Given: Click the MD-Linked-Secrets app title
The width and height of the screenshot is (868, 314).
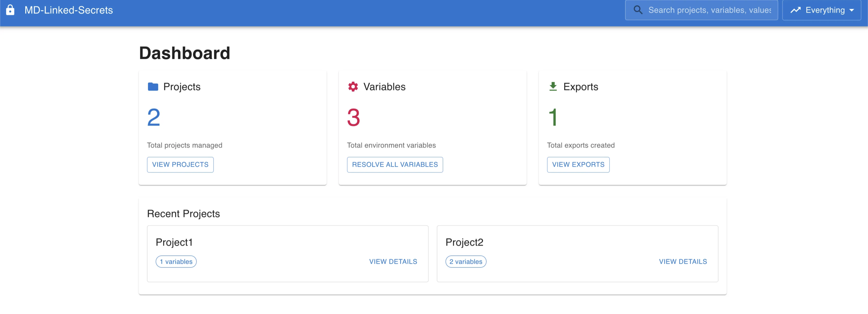Looking at the screenshot, I should (69, 10).
